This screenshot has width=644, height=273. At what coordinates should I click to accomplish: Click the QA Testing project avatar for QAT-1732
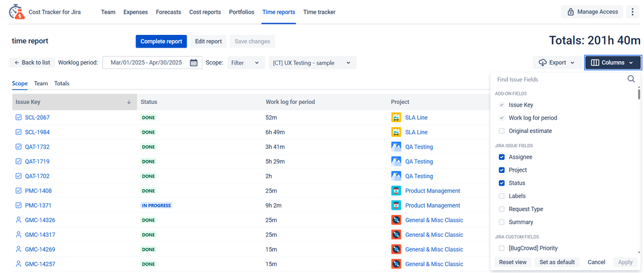coord(396,147)
